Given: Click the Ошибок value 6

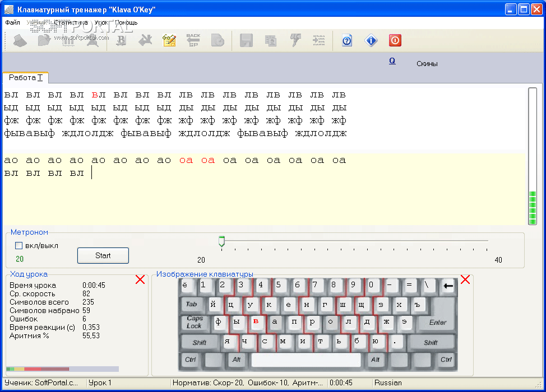Looking at the screenshot, I should tap(84, 319).
